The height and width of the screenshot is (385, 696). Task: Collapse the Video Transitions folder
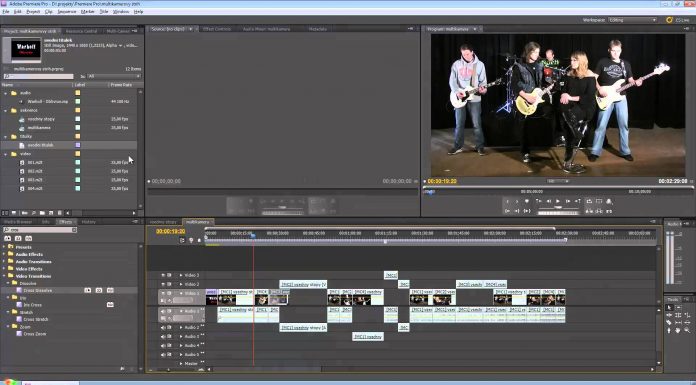4,276
